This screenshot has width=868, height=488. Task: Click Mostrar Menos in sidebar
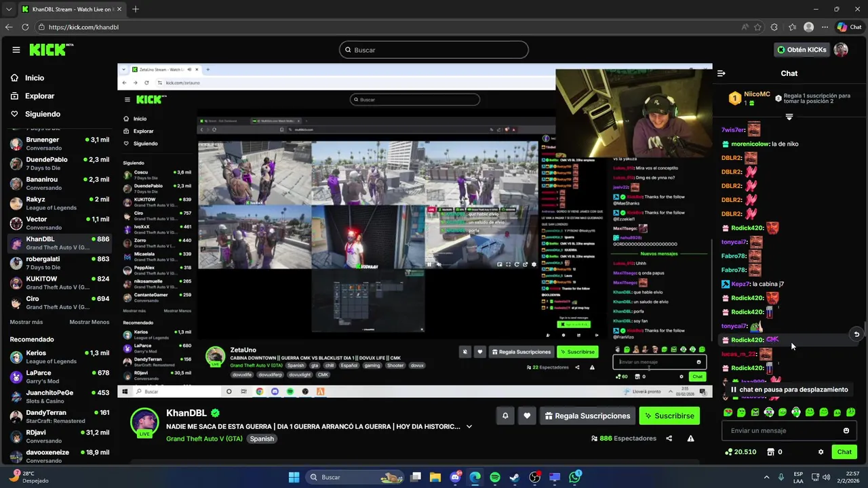(89, 322)
